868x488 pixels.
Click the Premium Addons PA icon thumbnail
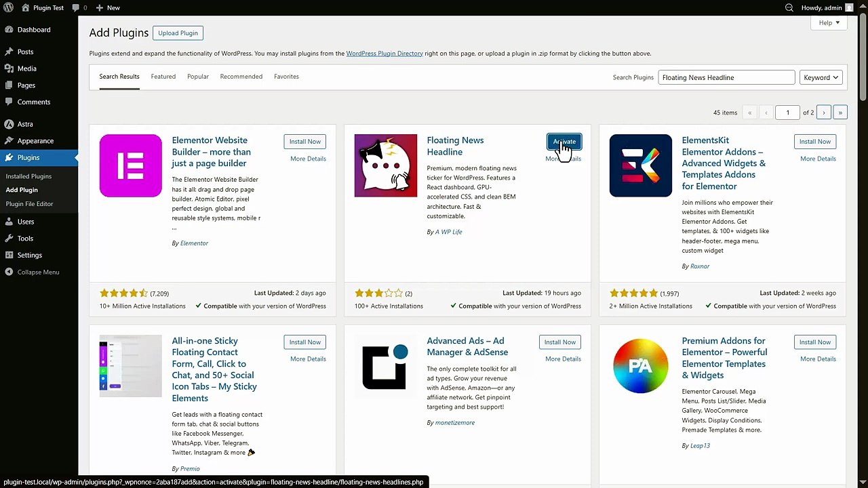coord(641,366)
